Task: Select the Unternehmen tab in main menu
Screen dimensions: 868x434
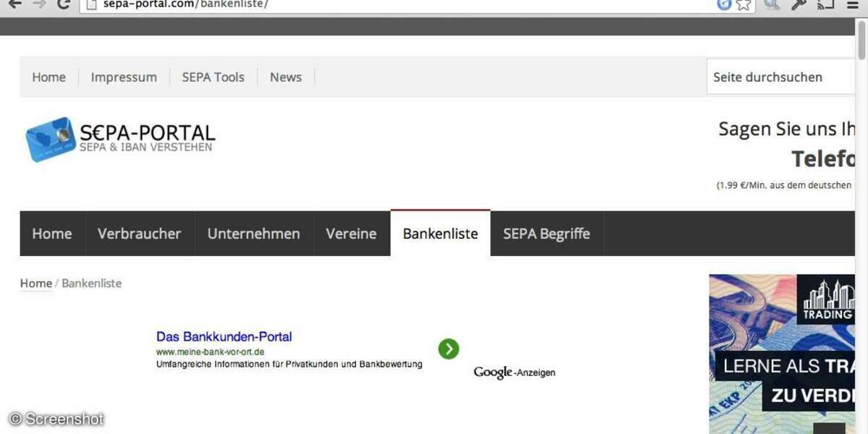Action: click(x=254, y=234)
